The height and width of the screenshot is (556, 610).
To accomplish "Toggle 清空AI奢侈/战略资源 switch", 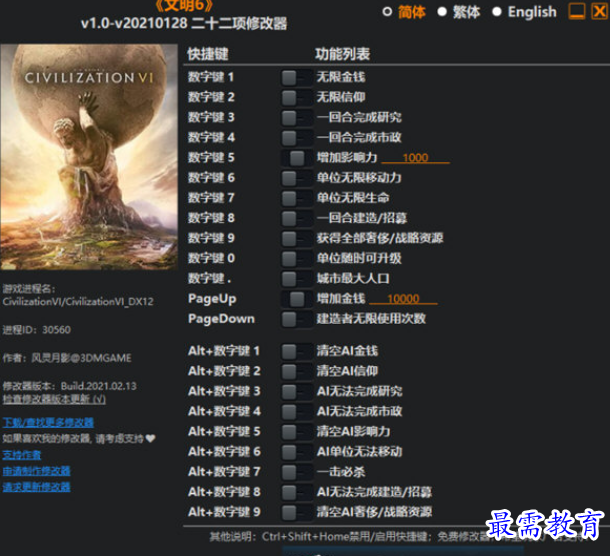I will (296, 512).
